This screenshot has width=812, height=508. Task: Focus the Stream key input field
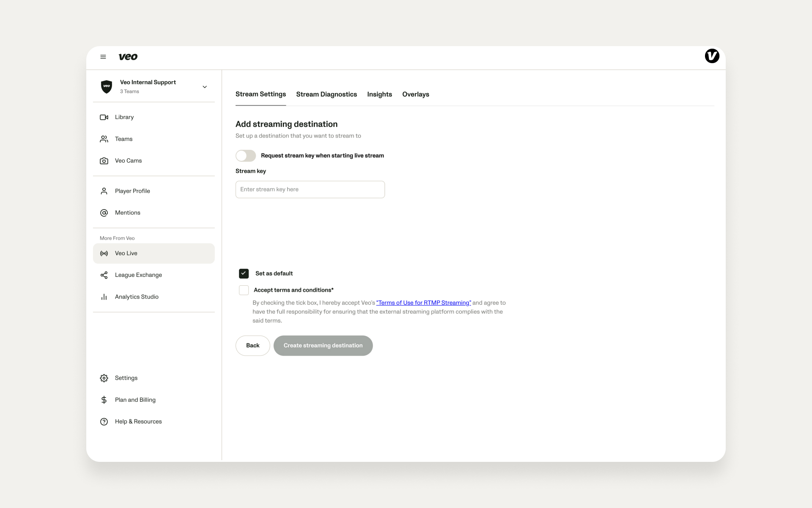310,190
